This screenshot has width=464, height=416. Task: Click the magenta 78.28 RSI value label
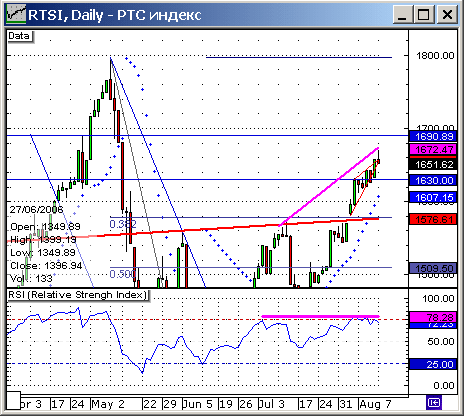pos(433,317)
